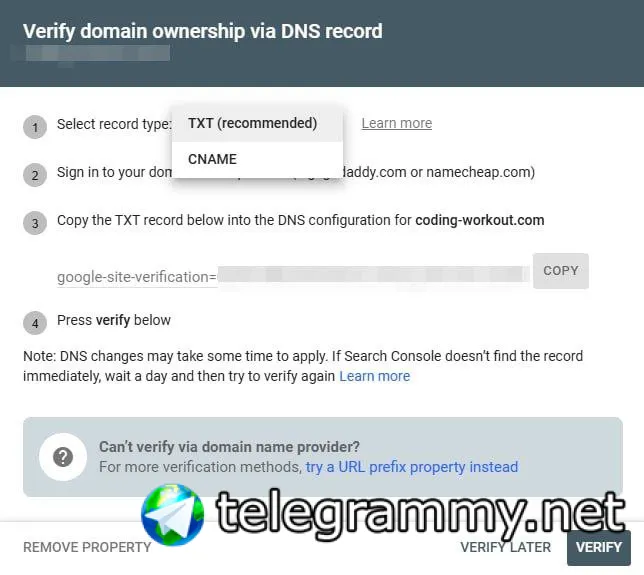
Task: Follow 'try a URL prefix property instead' link
Action: 412,467
